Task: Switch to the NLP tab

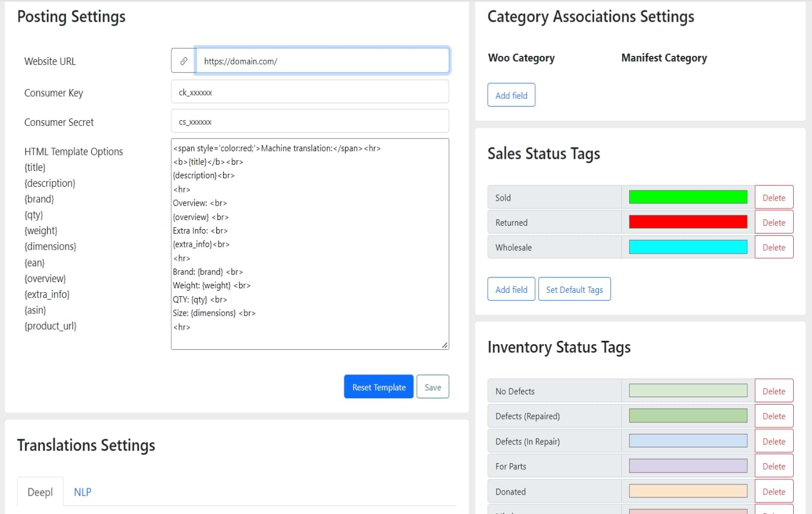Action: click(83, 492)
